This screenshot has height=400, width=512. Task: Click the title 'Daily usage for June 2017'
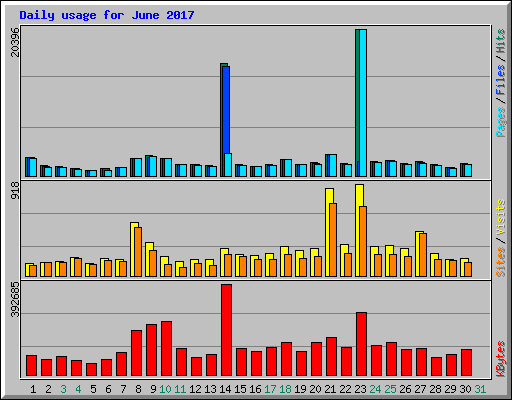click(107, 15)
